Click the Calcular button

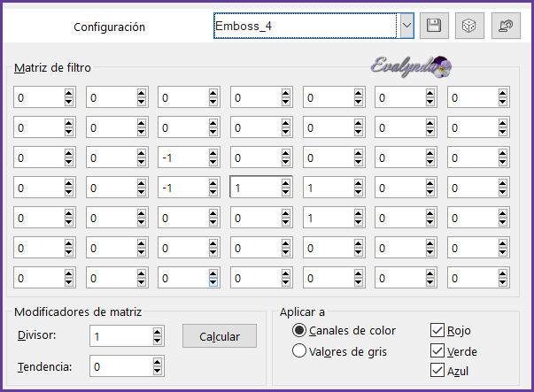tap(220, 336)
